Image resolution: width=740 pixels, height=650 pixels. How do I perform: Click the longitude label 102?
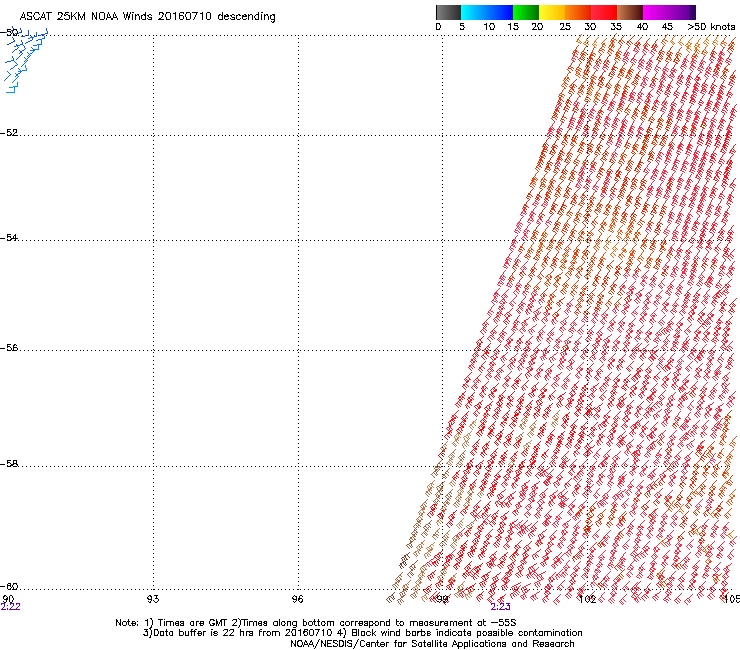[587, 599]
